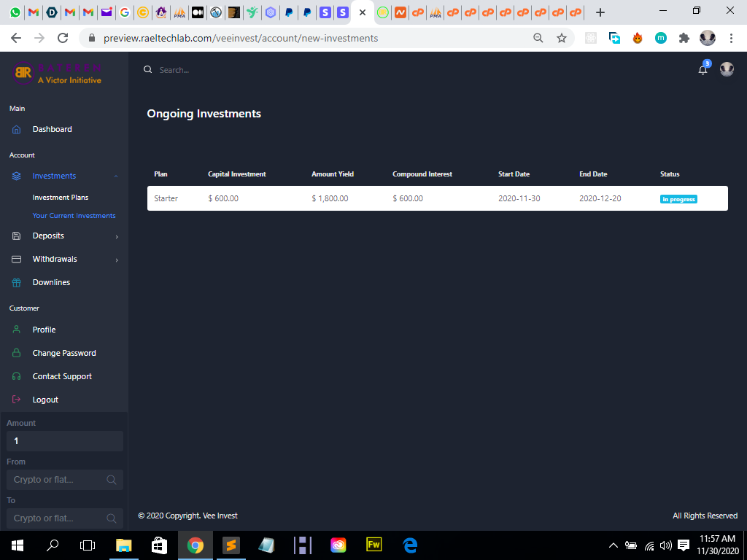The height and width of the screenshot is (560, 747).
Task: Log out using the Logout link
Action: pyautogui.click(x=45, y=400)
